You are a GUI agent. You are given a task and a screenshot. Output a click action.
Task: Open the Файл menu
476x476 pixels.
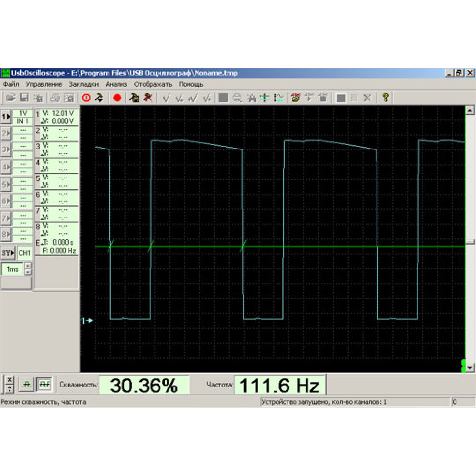pos(11,84)
